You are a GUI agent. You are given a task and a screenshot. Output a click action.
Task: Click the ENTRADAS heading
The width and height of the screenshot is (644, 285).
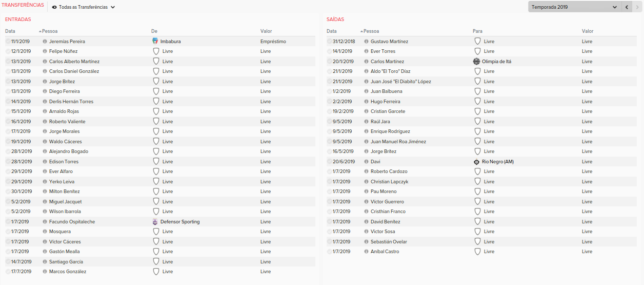click(18, 20)
